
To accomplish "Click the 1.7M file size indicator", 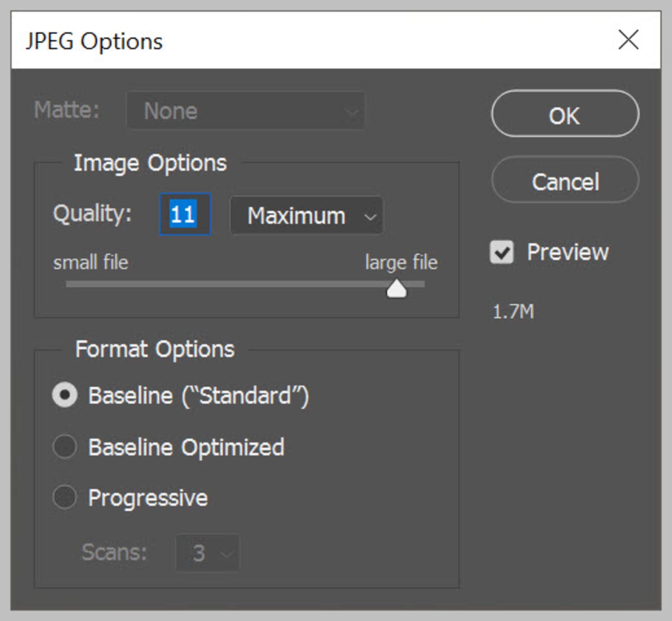I will [512, 311].
